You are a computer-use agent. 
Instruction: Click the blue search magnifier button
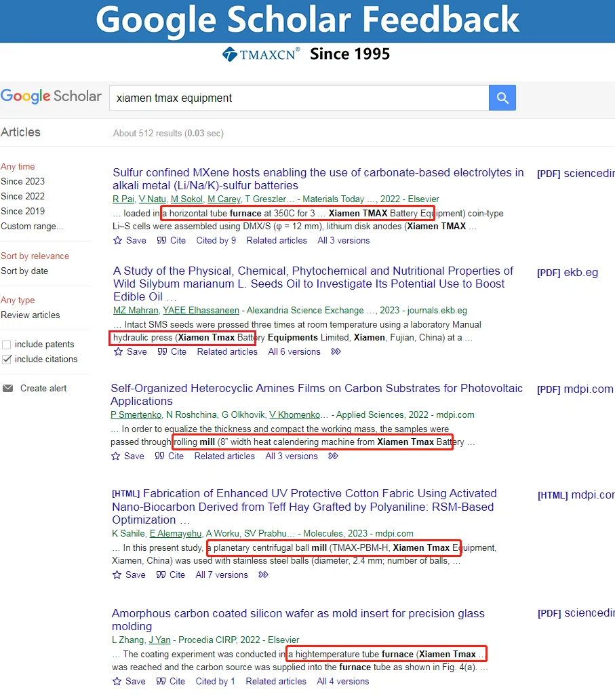click(x=502, y=98)
